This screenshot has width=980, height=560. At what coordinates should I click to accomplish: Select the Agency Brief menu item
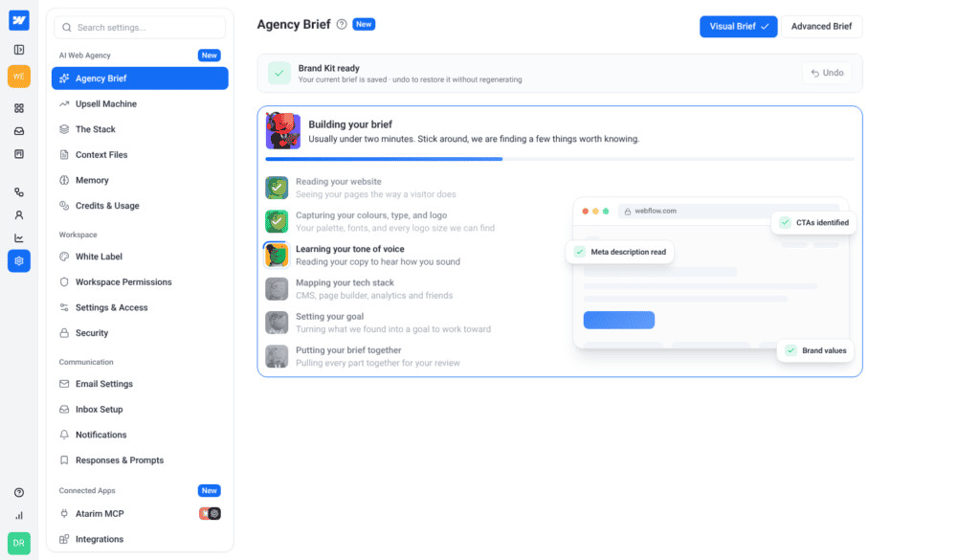[140, 78]
